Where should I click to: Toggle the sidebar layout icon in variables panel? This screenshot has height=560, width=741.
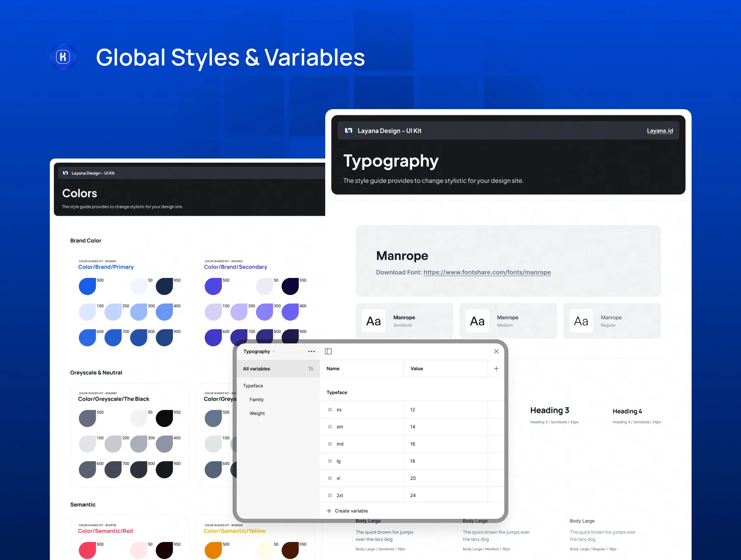[328, 351]
